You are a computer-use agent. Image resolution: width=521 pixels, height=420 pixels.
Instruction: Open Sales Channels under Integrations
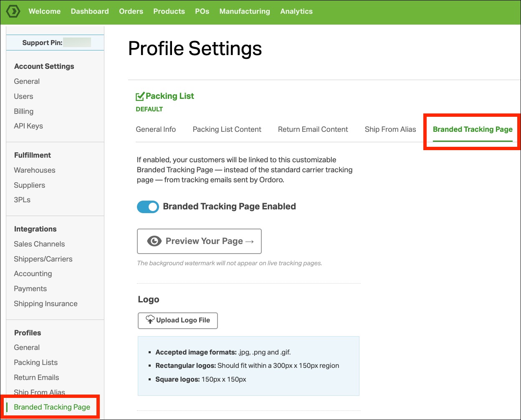(39, 244)
